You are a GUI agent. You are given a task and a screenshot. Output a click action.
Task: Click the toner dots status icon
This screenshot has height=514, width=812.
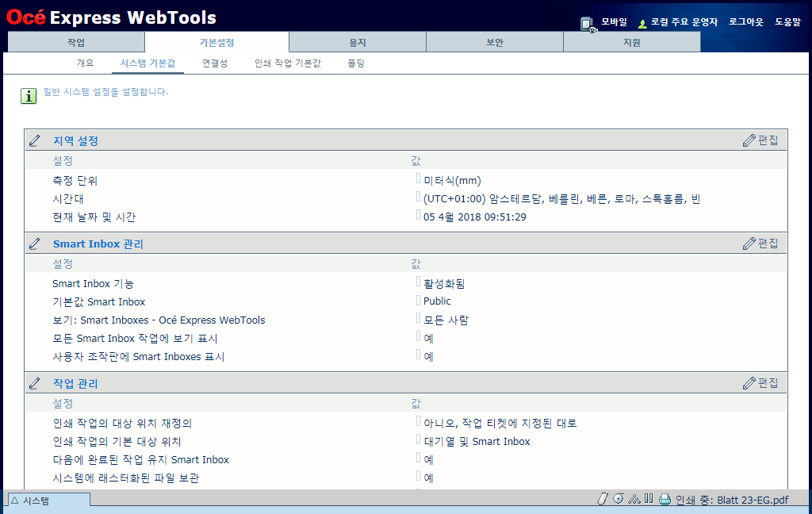point(634,499)
